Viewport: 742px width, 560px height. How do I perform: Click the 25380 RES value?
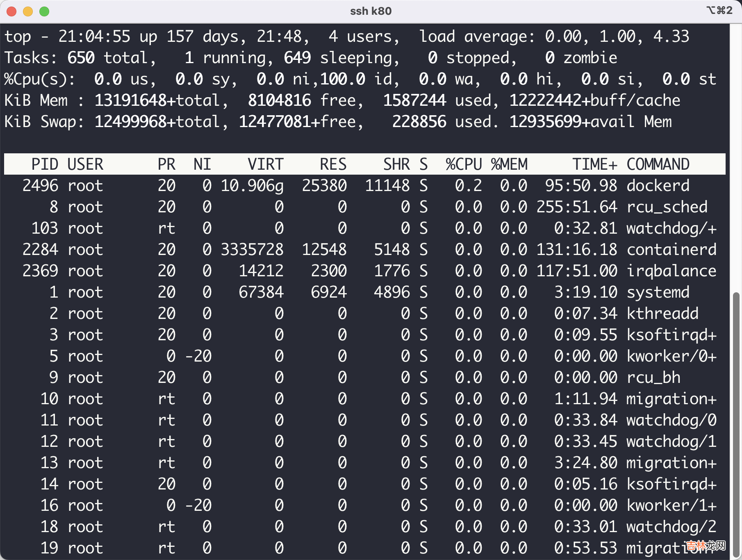(x=324, y=186)
